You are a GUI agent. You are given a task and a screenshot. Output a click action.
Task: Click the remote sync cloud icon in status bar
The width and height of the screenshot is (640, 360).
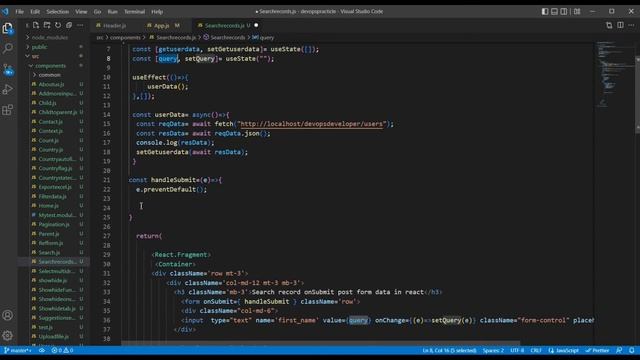click(42, 351)
